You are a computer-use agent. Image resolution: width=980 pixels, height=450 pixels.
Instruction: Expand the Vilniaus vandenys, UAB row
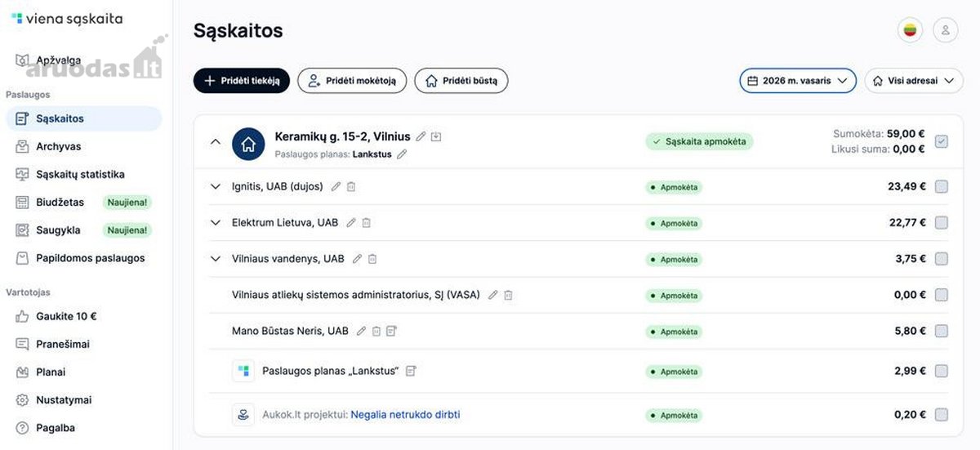(x=216, y=259)
